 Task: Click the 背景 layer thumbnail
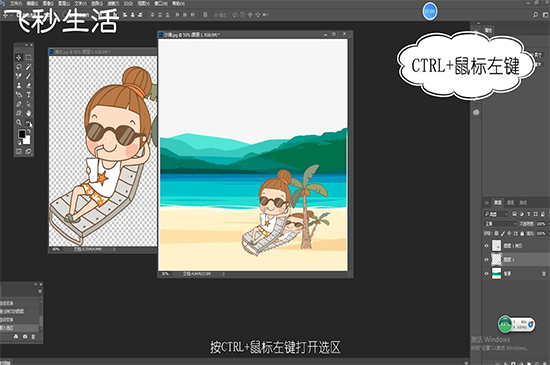pos(496,273)
